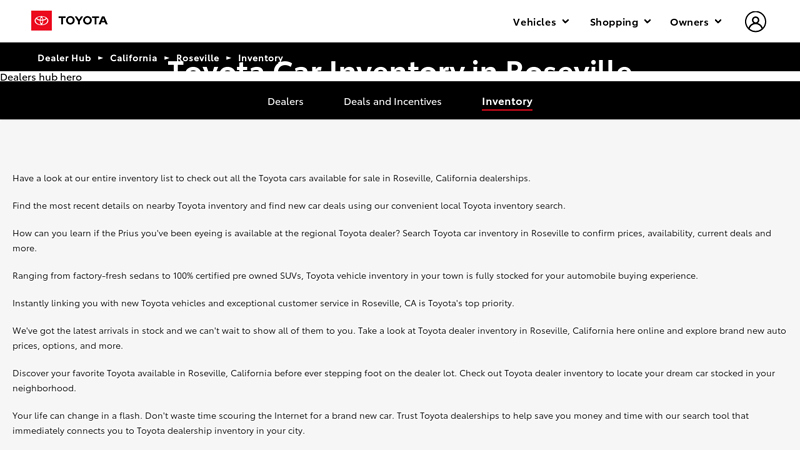Viewport: 800px width, 450px height.
Task: Open the California breadcrumb link
Action: coord(134,58)
